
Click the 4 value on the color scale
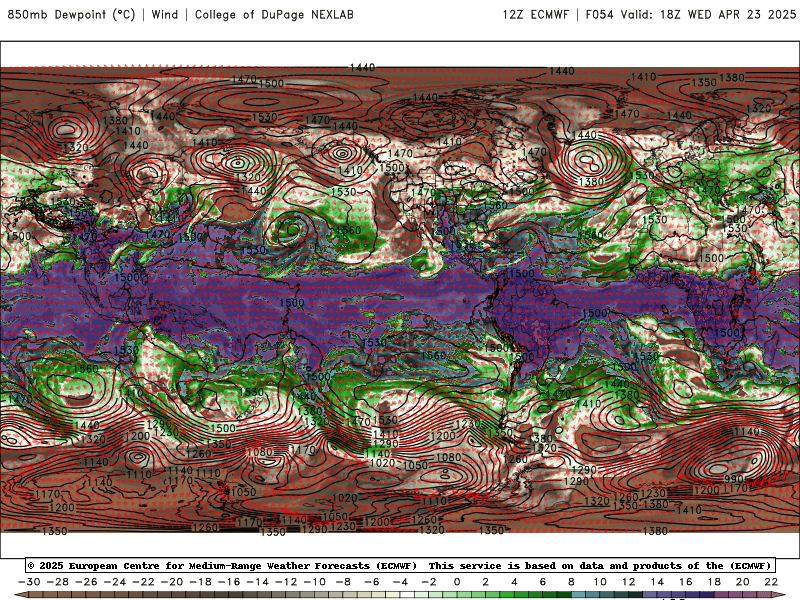(514, 582)
